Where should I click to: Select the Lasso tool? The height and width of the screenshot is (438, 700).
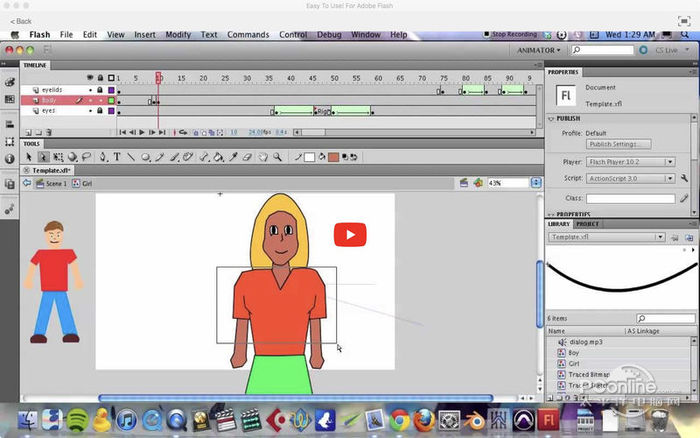point(87,157)
